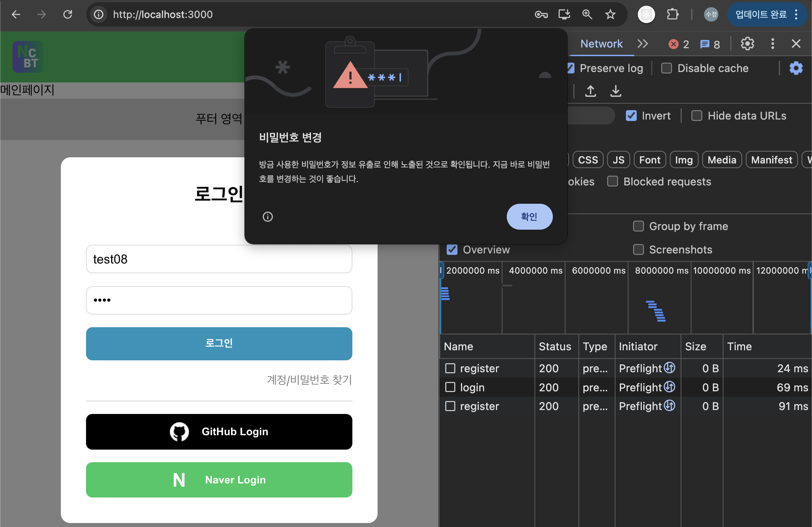Click the blue Network settings gear
Image resolution: width=812 pixels, height=527 pixels.
pos(796,68)
